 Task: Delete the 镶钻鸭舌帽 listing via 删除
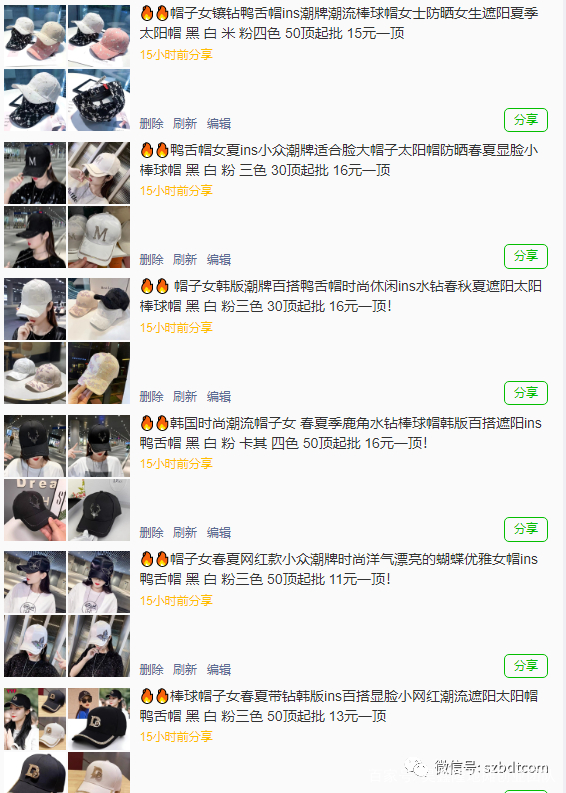pyautogui.click(x=151, y=123)
